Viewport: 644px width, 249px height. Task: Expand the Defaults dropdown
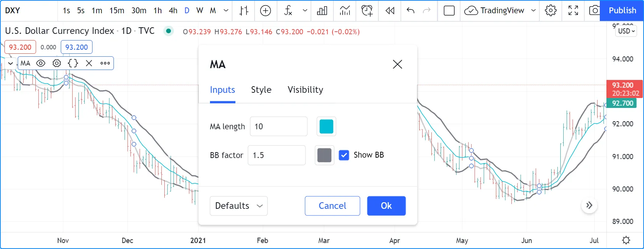click(x=238, y=206)
